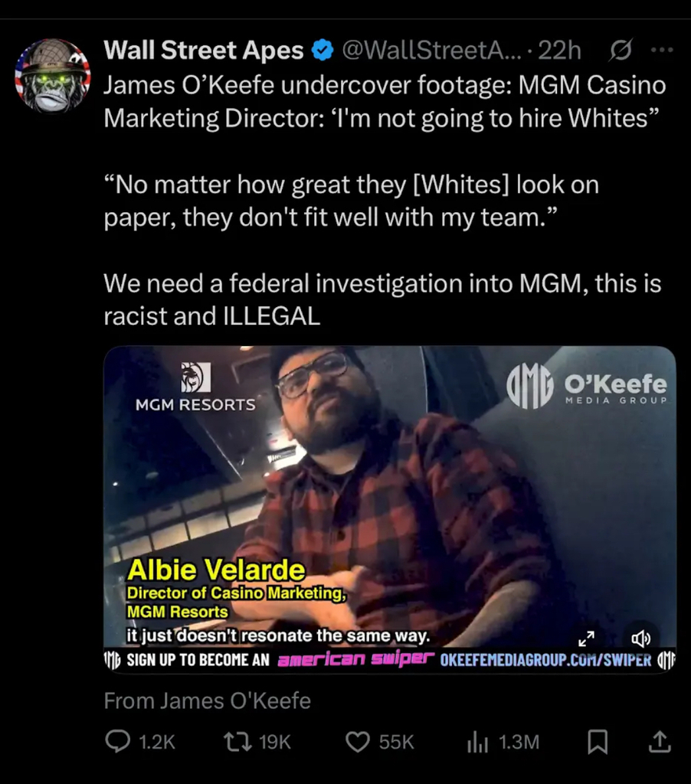Like the post with heart icon
Screen dimensions: 691x784
click(359, 742)
